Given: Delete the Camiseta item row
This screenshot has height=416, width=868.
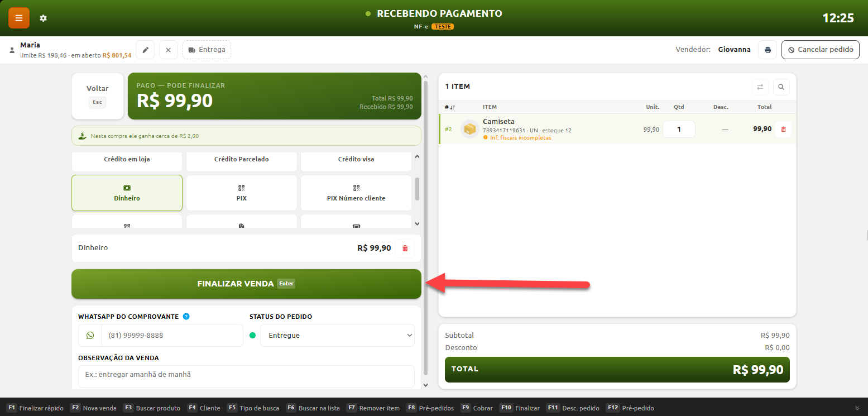Looking at the screenshot, I should pos(783,129).
